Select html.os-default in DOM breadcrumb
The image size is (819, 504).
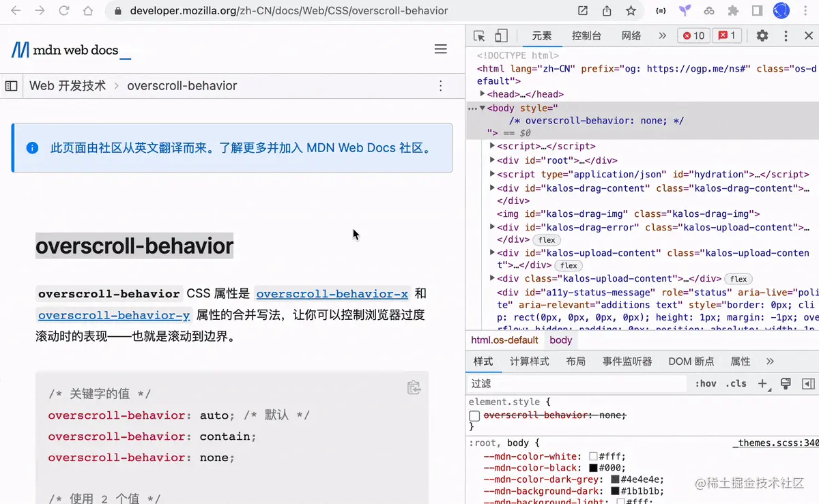(505, 340)
